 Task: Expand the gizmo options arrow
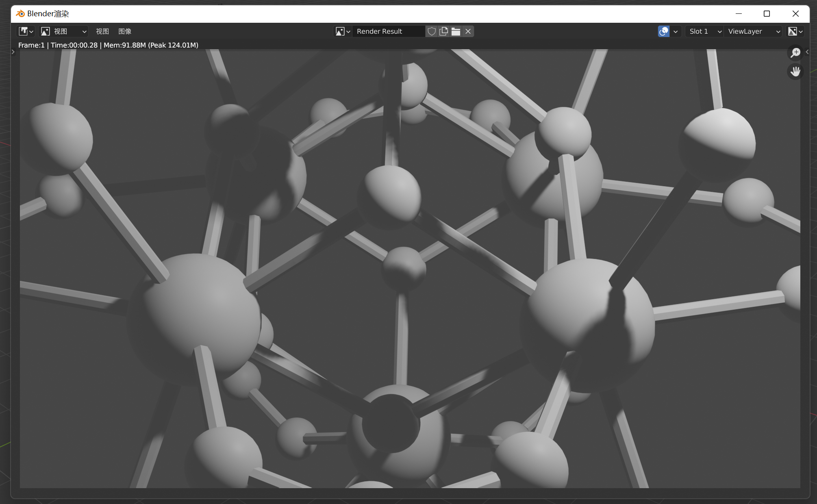tap(676, 31)
